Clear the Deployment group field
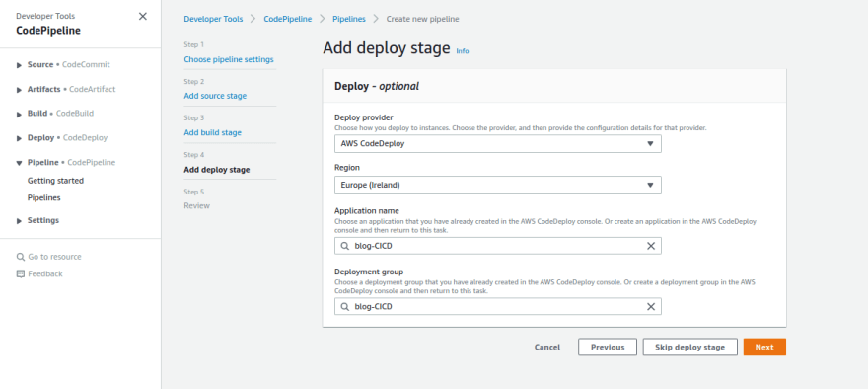868x389 pixels. click(651, 306)
